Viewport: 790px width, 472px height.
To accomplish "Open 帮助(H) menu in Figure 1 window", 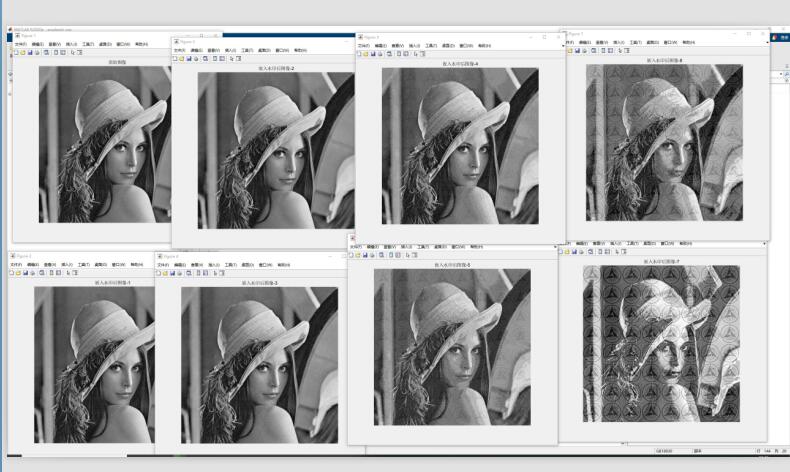I will click(142, 44).
